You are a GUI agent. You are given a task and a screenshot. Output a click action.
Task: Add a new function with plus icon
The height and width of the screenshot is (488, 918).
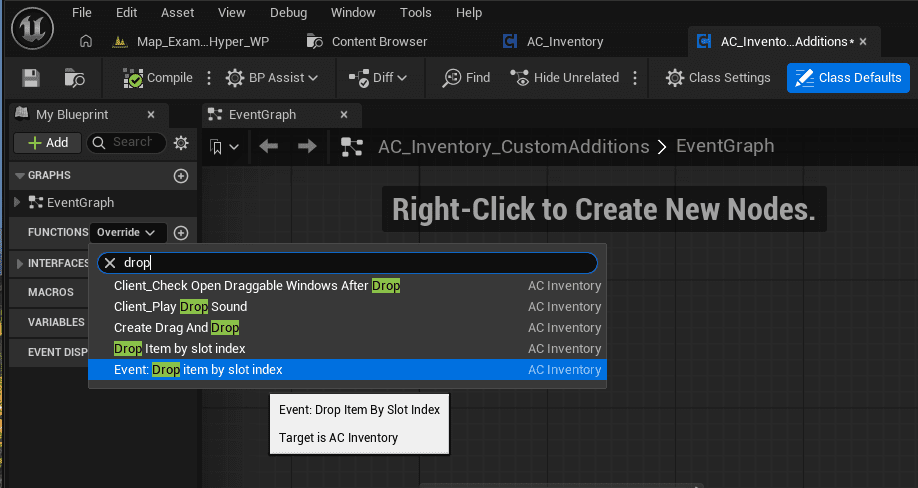point(181,232)
